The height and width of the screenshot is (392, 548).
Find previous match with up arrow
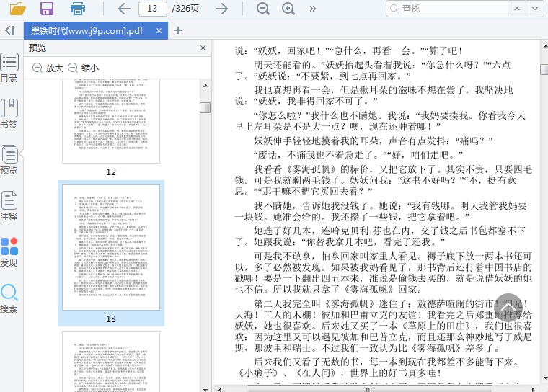[517, 9]
